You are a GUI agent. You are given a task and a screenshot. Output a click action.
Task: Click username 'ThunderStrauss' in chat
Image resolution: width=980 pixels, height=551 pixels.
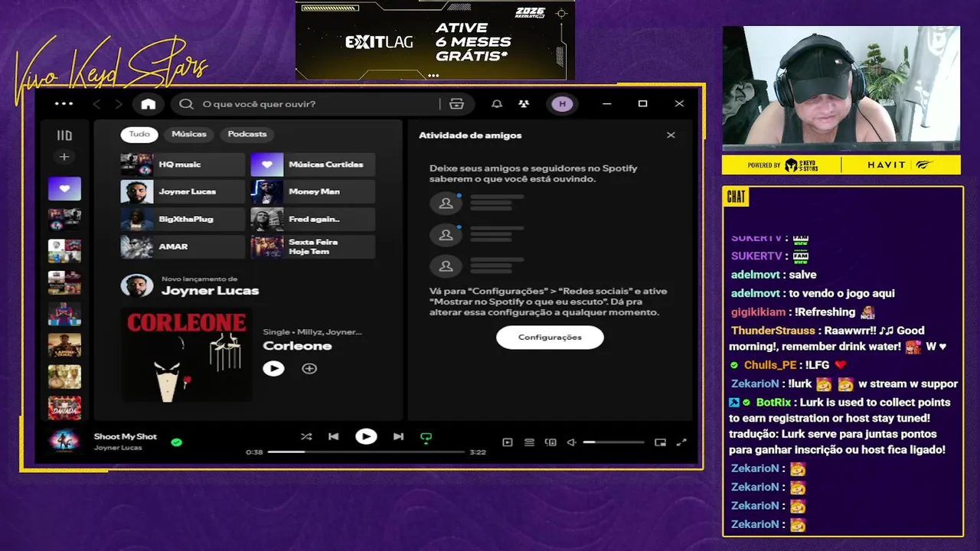coord(773,331)
